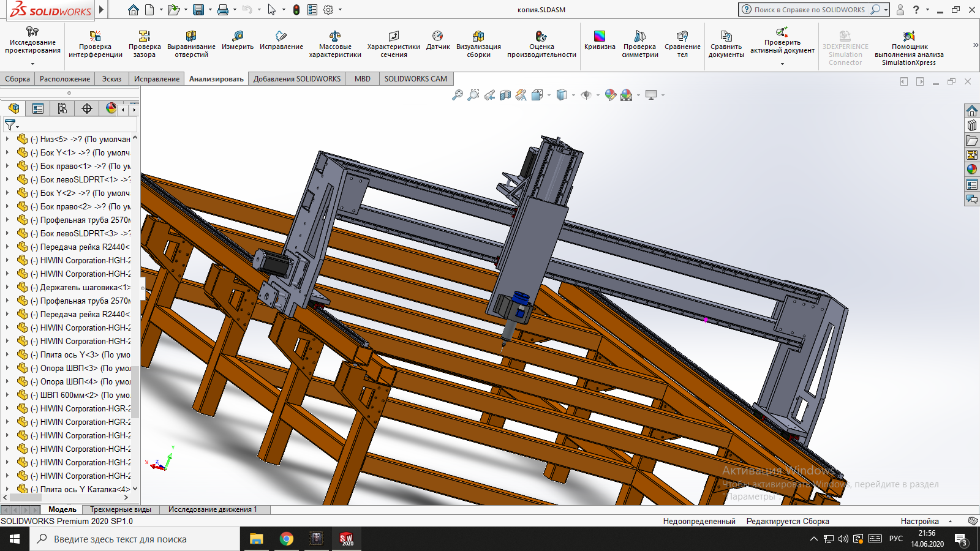
Task: Open the 'SOLIDWORKS CAM' tab
Action: [415, 79]
